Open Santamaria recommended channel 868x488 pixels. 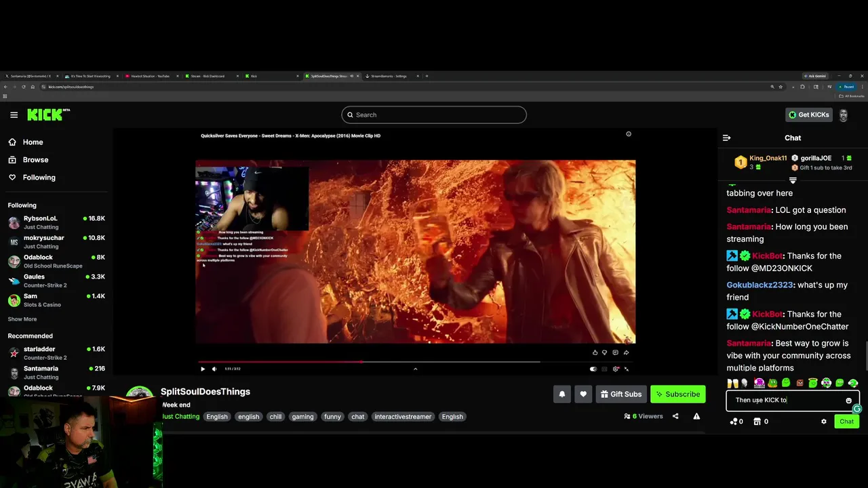click(56, 373)
